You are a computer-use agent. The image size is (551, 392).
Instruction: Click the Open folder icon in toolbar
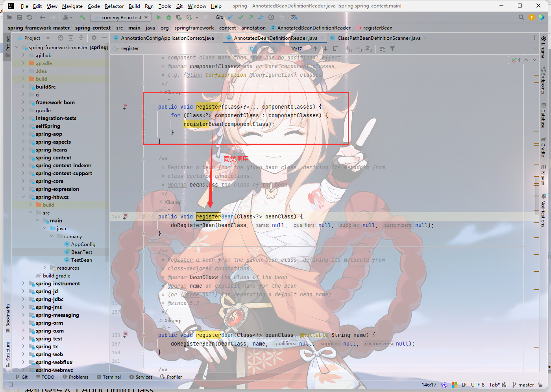tap(9, 17)
